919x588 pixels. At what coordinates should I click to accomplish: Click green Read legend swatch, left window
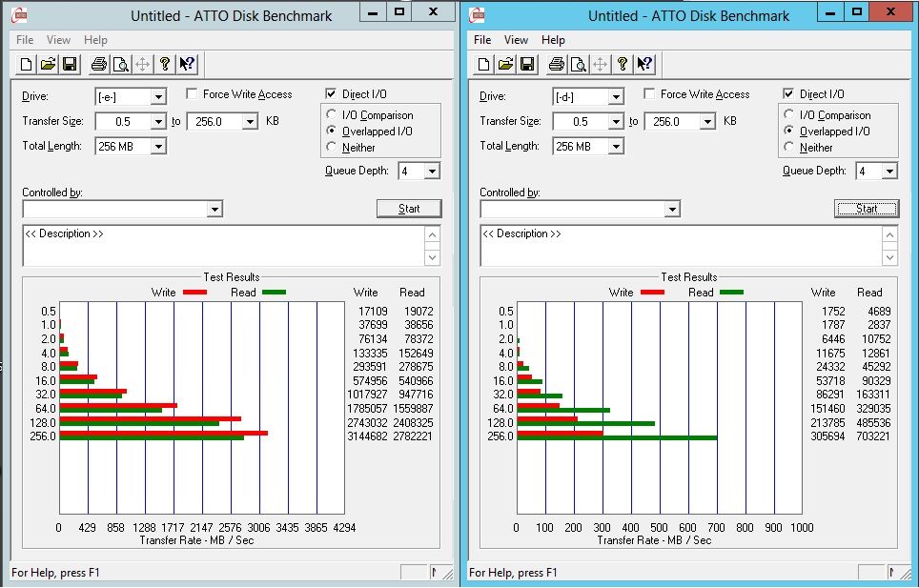[274, 292]
